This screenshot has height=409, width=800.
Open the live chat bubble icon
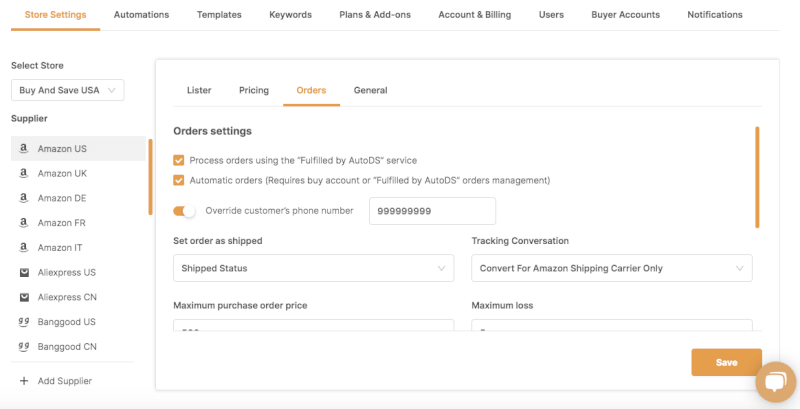pyautogui.click(x=775, y=382)
